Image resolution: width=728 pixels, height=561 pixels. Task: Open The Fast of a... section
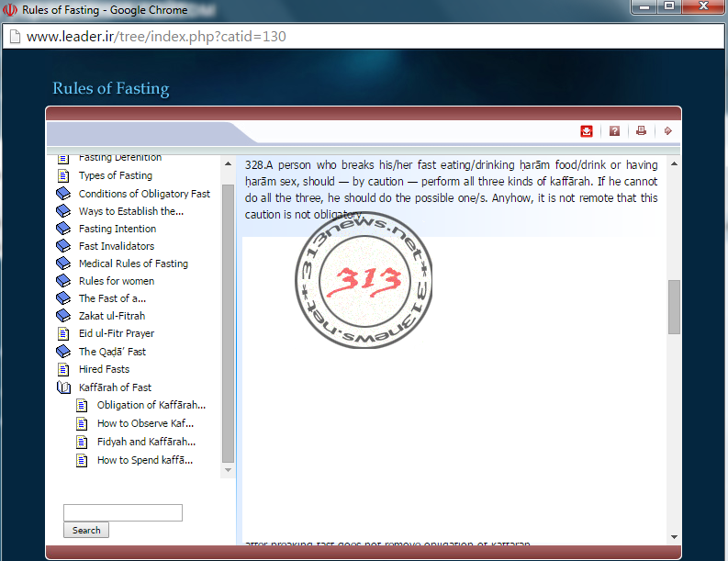pyautogui.click(x=112, y=298)
